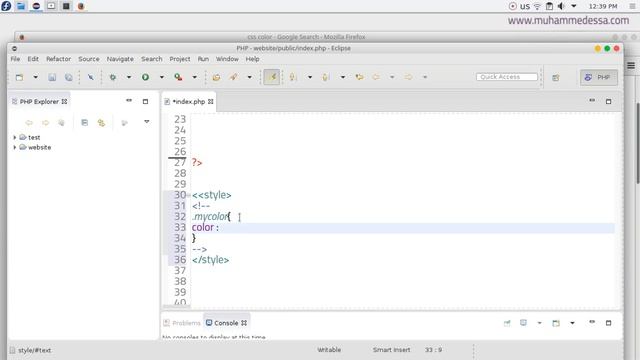Click the color property on line 33

click(203, 227)
